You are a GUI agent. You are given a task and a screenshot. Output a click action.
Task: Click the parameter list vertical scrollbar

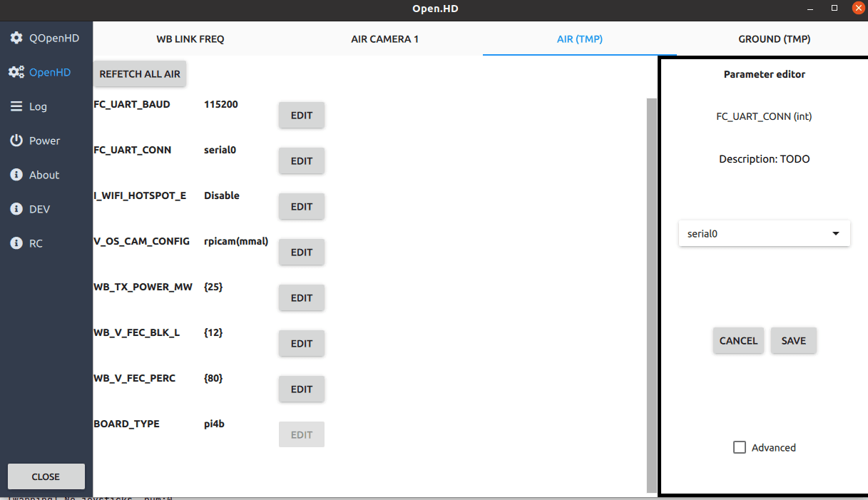tap(651, 285)
